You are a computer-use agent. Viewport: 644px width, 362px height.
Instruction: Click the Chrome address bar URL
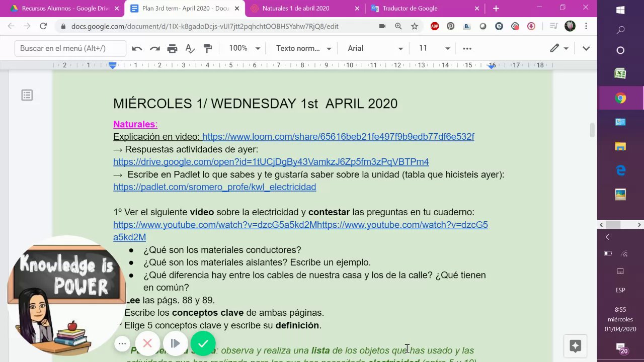coord(205,26)
